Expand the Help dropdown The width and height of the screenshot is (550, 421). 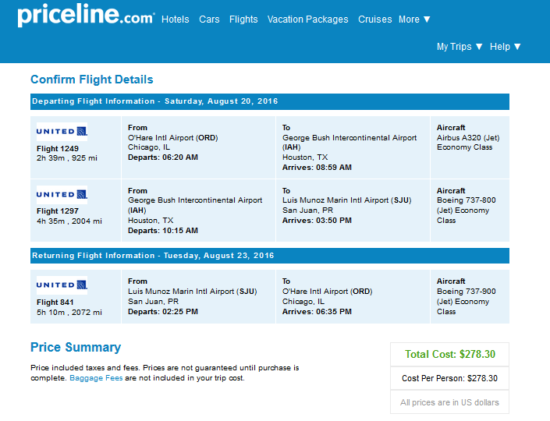pos(505,47)
